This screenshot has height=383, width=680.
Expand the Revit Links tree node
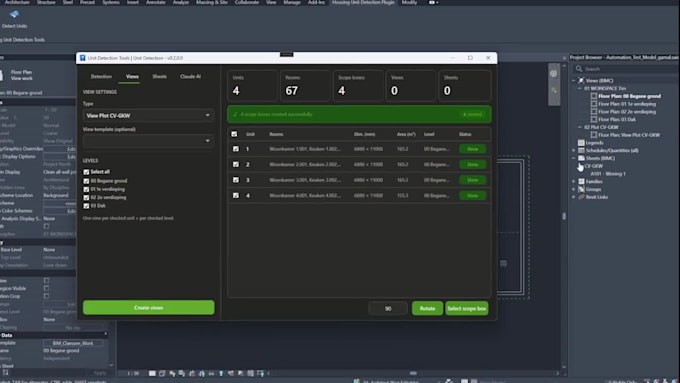click(x=573, y=197)
